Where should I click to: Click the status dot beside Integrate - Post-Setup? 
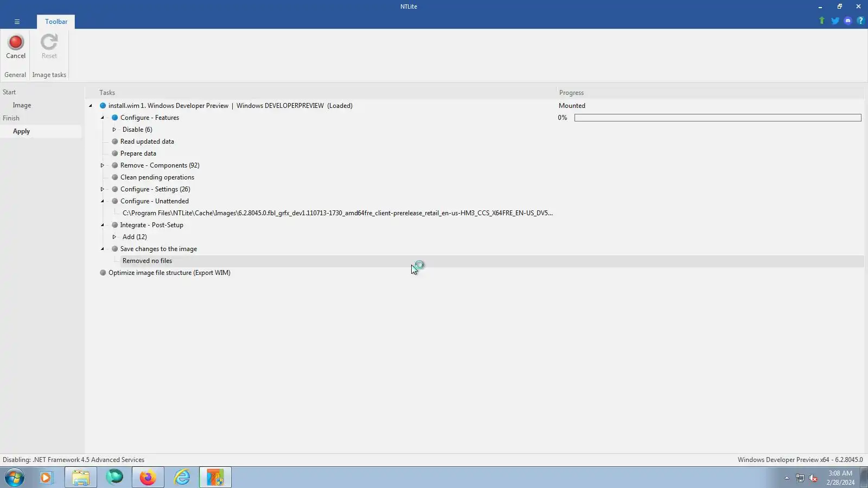[114, 225]
